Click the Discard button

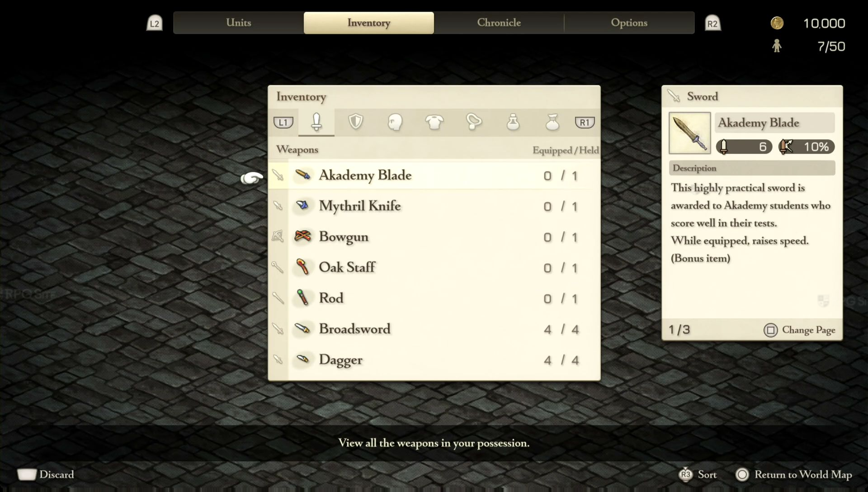pos(46,474)
